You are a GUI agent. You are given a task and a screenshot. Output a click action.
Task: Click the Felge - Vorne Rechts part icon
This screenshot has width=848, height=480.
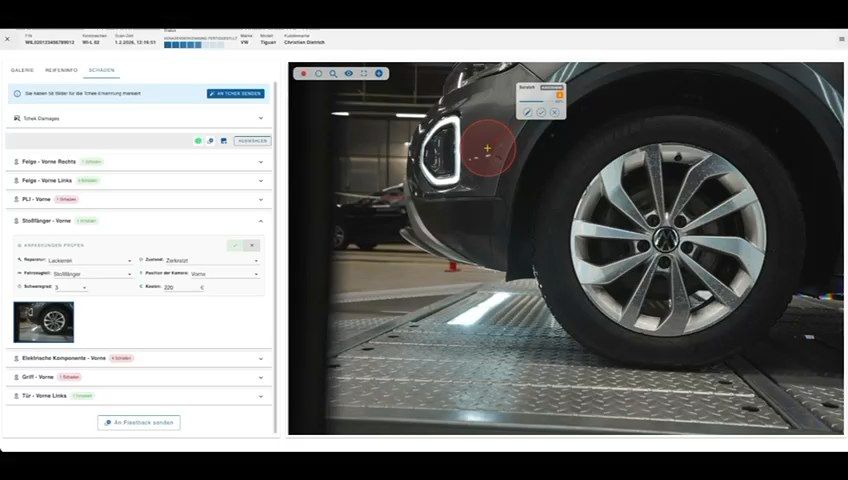coord(16,162)
